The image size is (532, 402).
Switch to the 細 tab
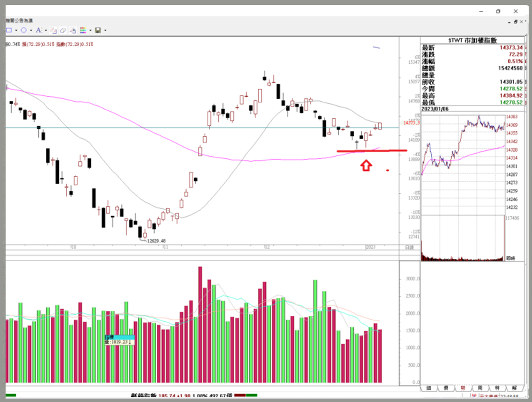coord(429,388)
